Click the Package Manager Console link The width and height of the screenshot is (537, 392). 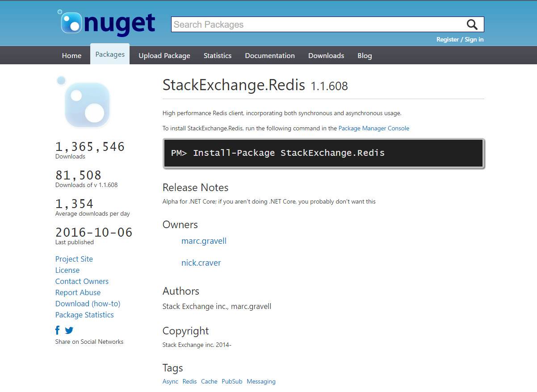point(374,128)
